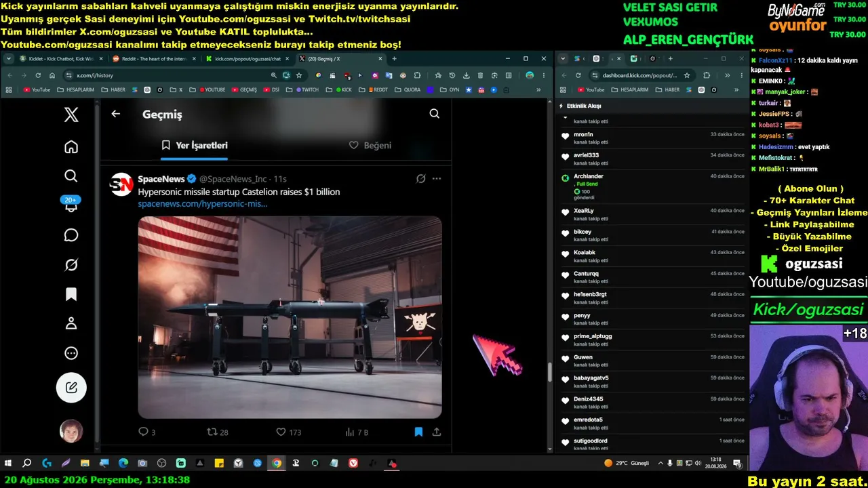Click the X page vertical scrollbar
This screenshot has height=488, width=868.
[x=549, y=372]
